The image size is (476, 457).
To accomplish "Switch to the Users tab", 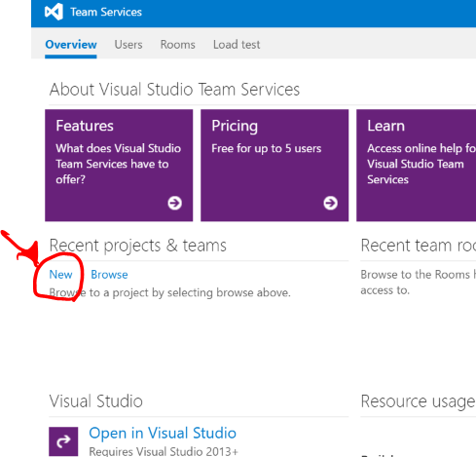I will (x=128, y=45).
